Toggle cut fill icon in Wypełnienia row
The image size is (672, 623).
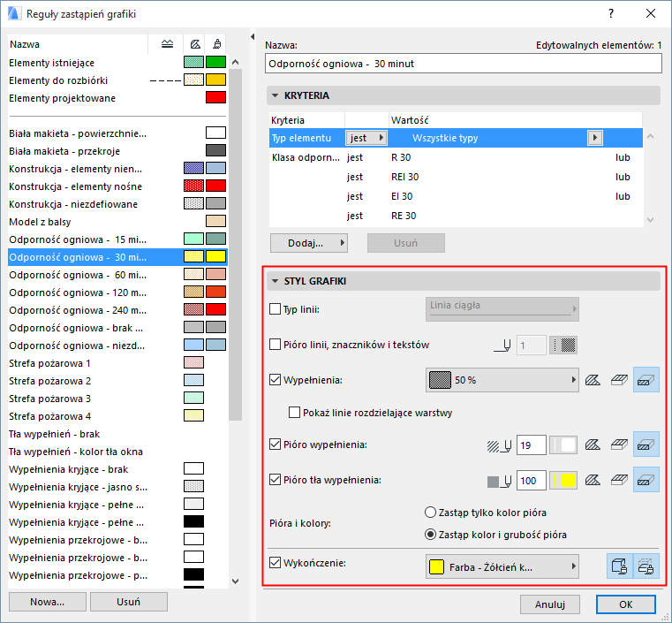click(x=646, y=380)
